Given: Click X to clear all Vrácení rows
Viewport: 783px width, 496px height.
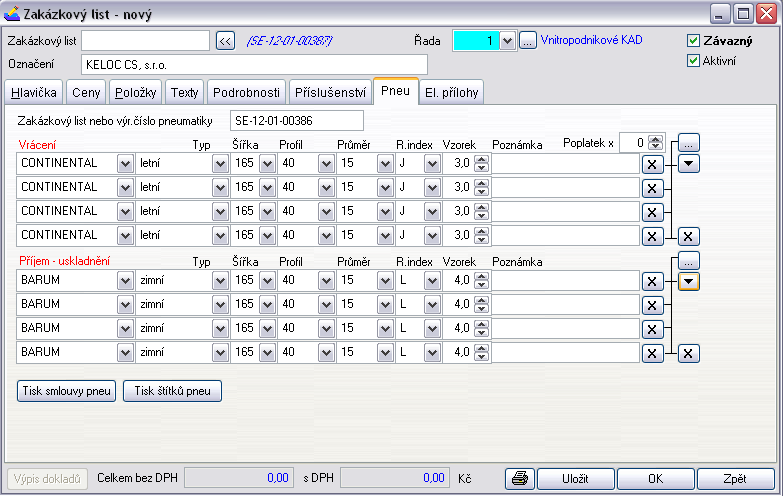Looking at the screenshot, I should point(688,236).
